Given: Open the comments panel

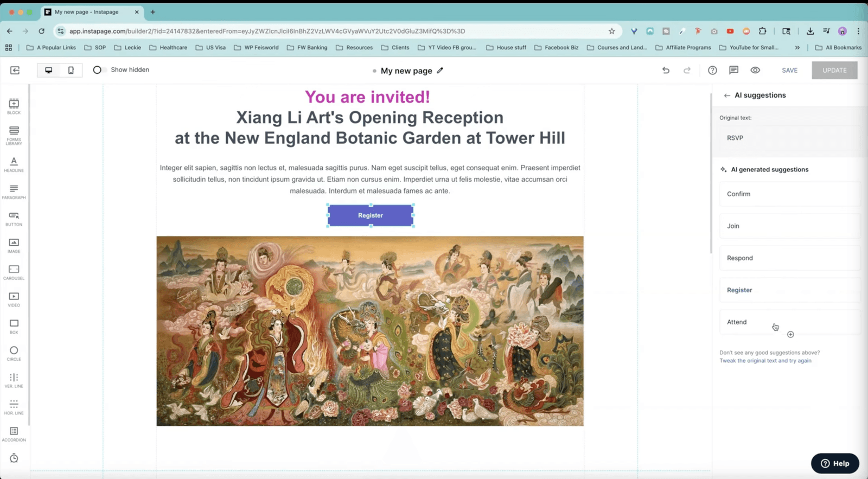Looking at the screenshot, I should 733,70.
